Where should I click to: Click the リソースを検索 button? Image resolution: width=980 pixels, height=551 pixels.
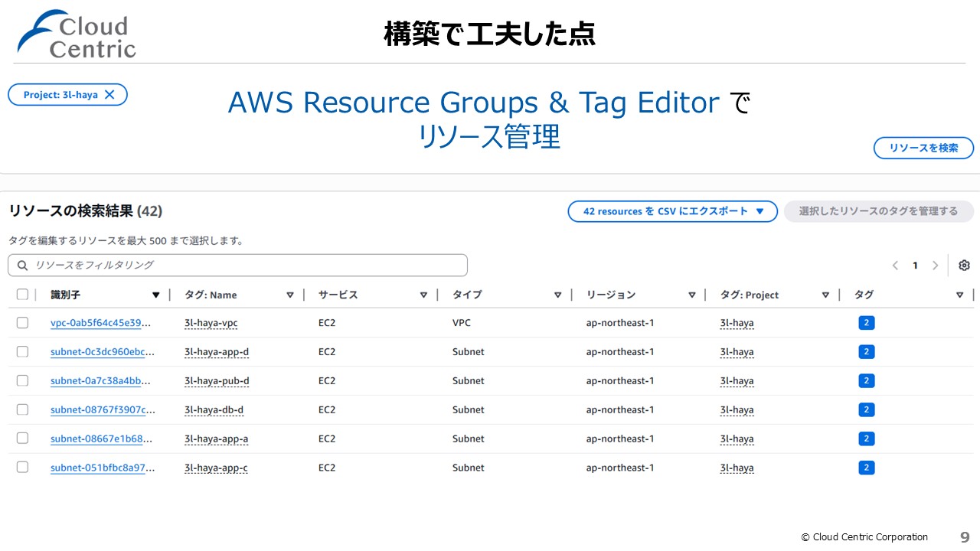923,148
